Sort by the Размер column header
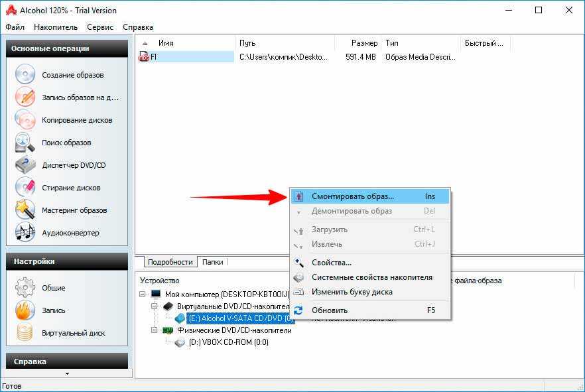This screenshot has height=392, width=585. click(x=358, y=43)
